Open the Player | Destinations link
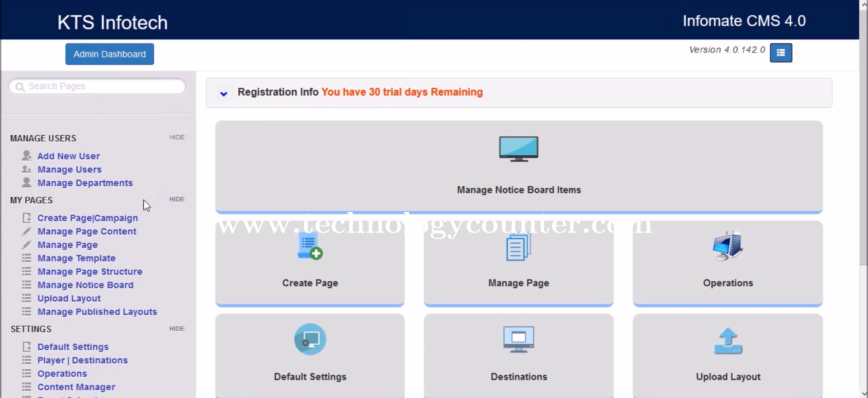Screen dimensions: 868x398 [x=83, y=360]
